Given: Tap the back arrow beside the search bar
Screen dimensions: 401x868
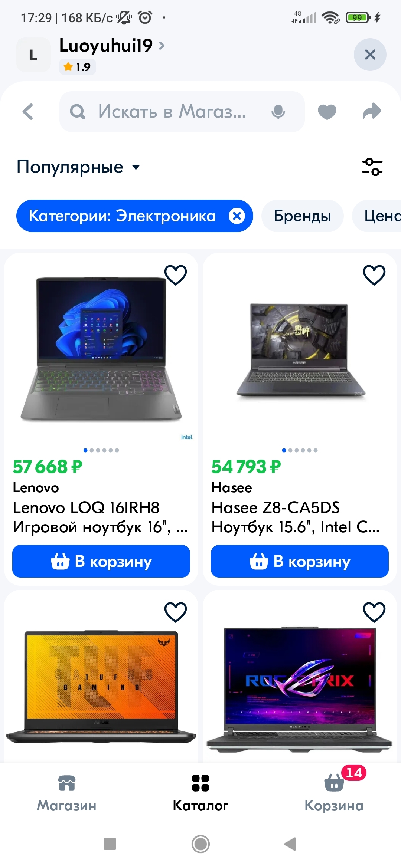Looking at the screenshot, I should point(28,112).
